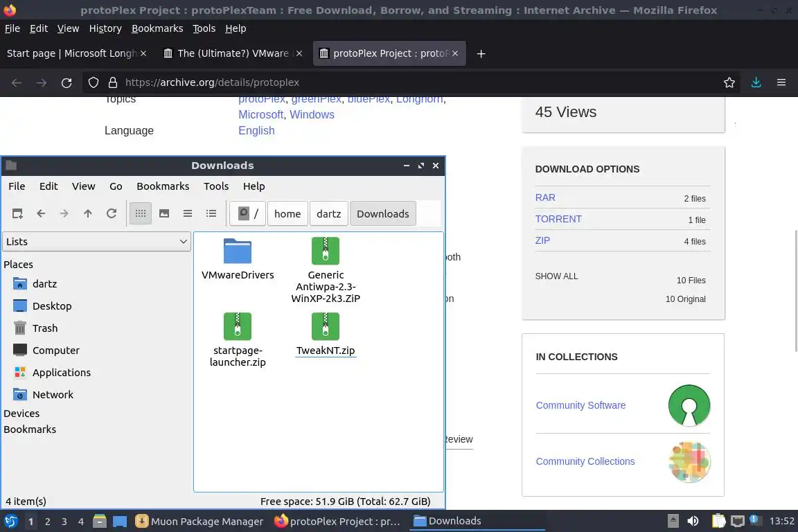Navigate to home path segment
Image resolution: width=798 pixels, height=532 pixels.
pyautogui.click(x=287, y=214)
